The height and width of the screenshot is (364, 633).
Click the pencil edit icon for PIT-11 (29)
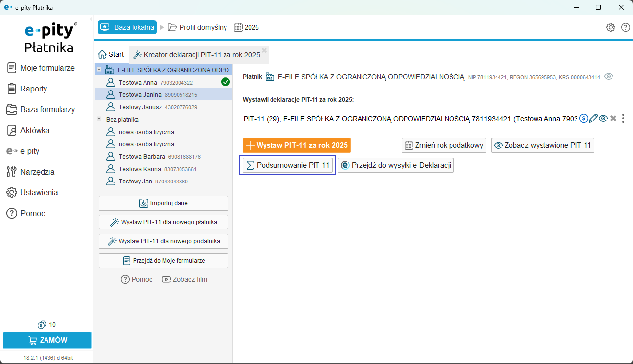593,119
